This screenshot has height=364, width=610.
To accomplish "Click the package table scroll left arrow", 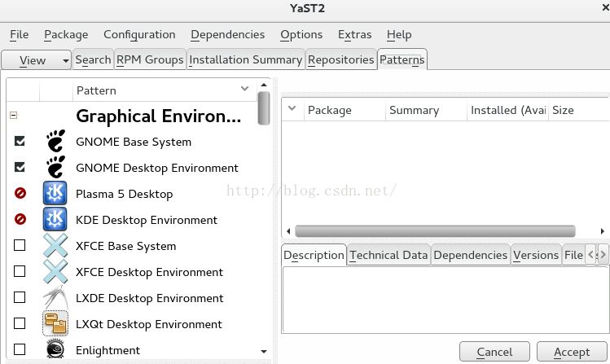I will (x=288, y=231).
